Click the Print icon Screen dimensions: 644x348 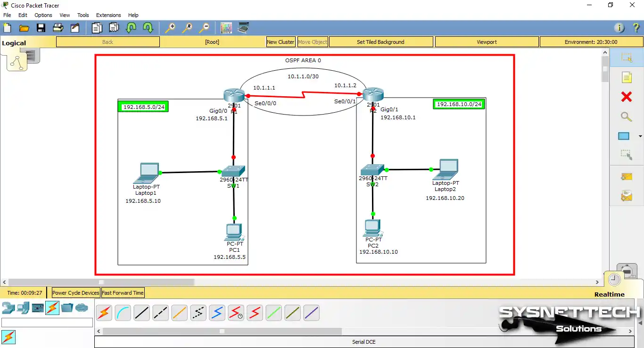click(x=58, y=28)
